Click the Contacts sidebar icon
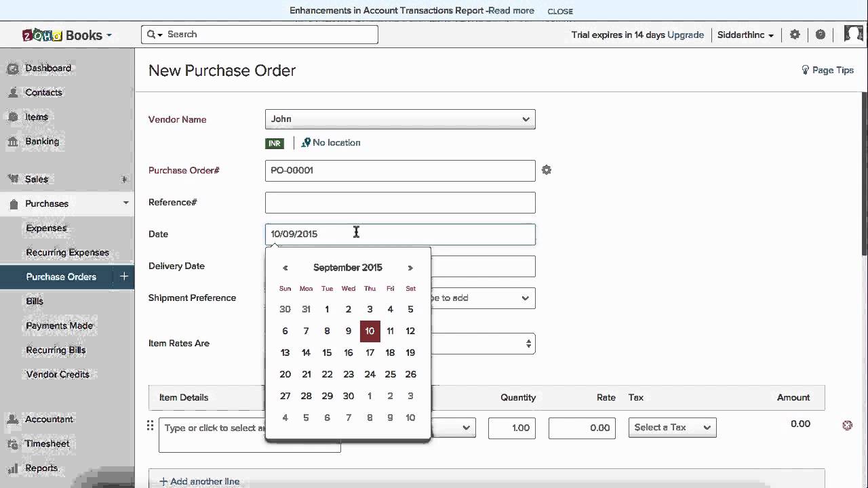 pyautogui.click(x=12, y=93)
